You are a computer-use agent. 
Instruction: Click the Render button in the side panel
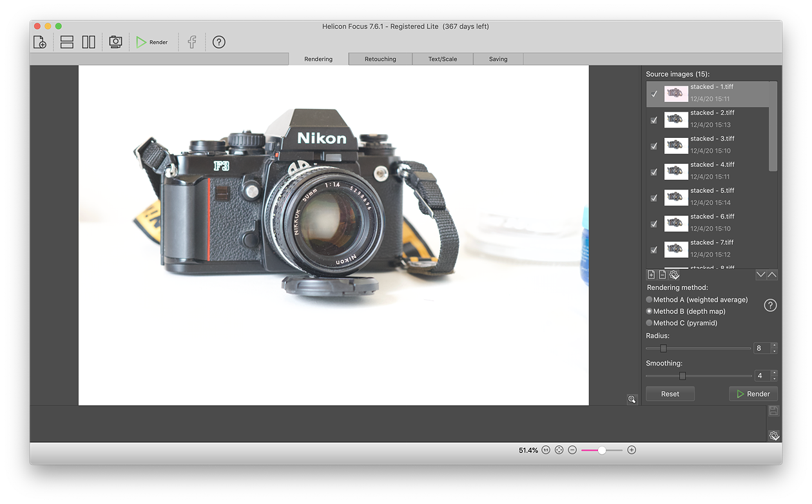753,394
